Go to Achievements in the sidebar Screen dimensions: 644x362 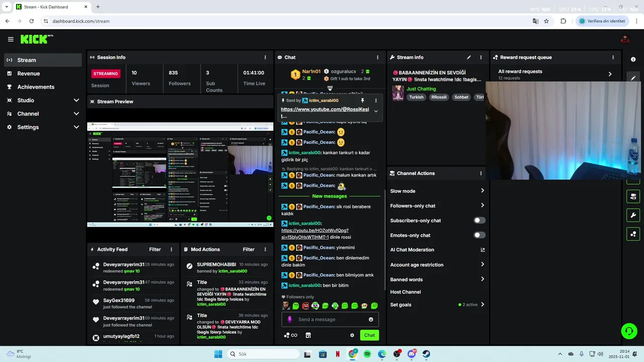coord(43,87)
